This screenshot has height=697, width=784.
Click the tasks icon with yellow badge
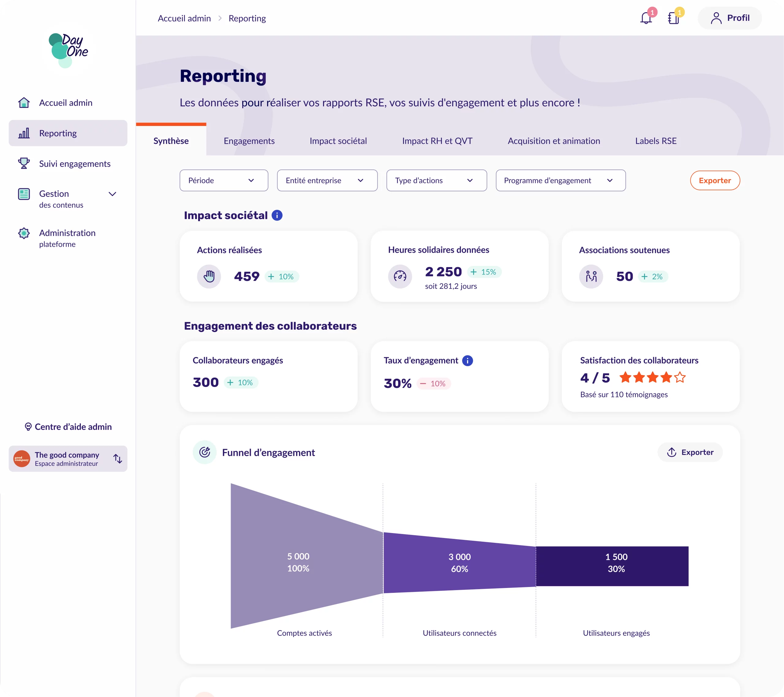point(674,18)
